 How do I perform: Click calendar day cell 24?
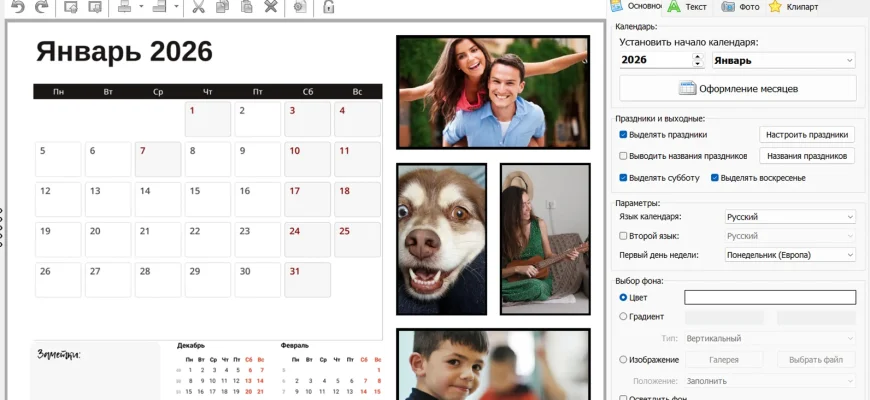[307, 240]
